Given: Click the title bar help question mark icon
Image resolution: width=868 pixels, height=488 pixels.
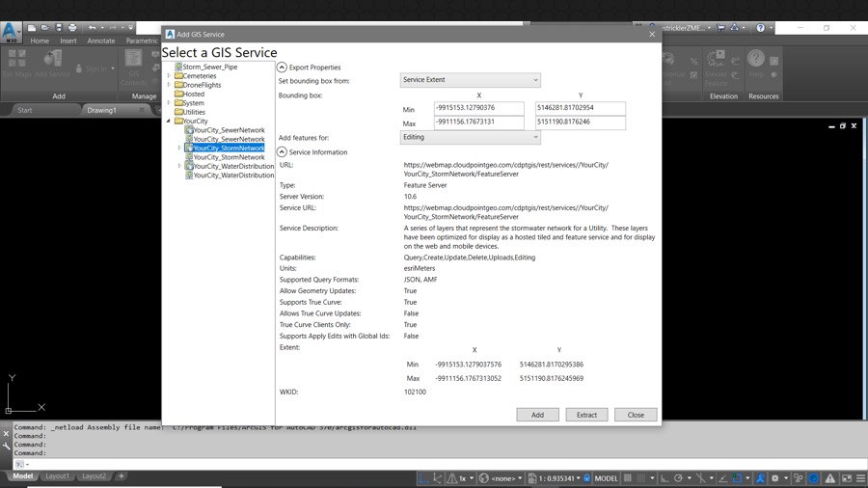Looking at the screenshot, I should [x=761, y=28].
